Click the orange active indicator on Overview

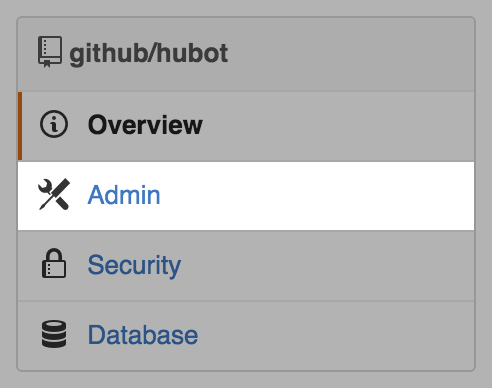click(x=20, y=126)
